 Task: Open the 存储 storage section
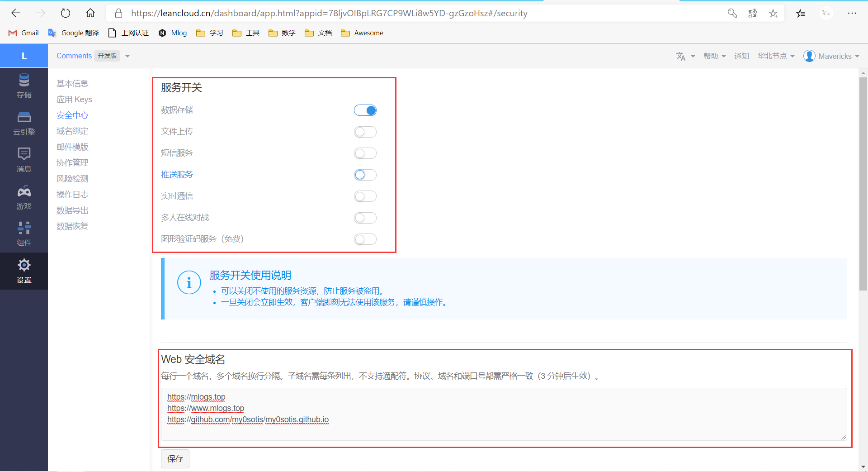[x=24, y=86]
